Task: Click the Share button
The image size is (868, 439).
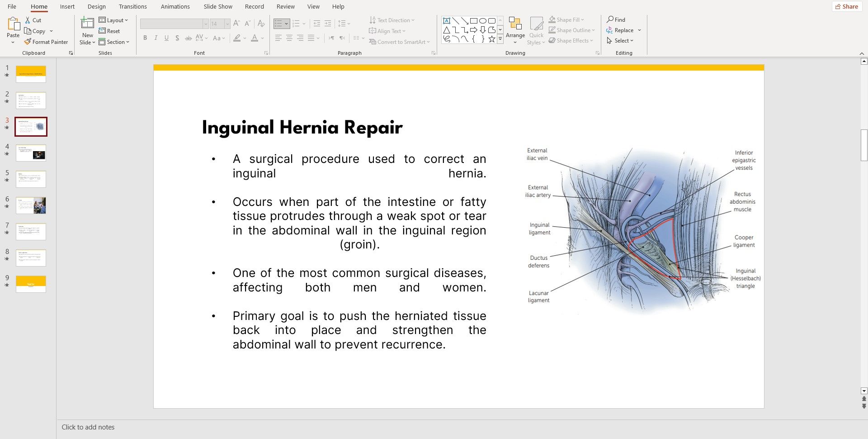Action: coord(846,6)
